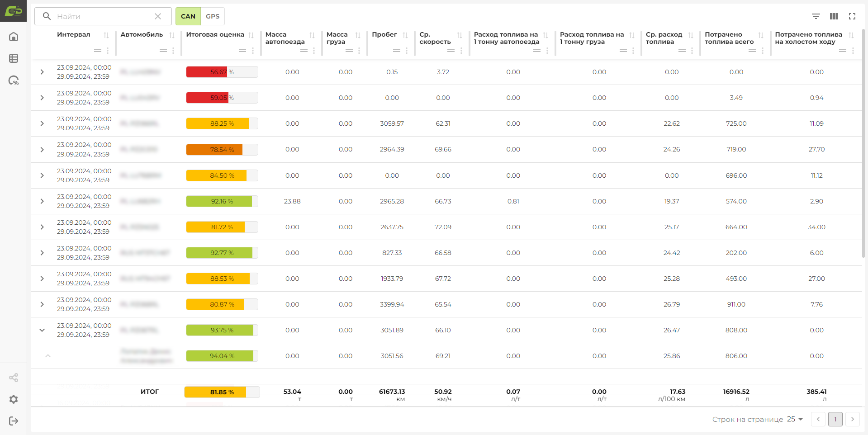Switch data source to GPS
Screen dimensions: 868x435
(x=213, y=16)
